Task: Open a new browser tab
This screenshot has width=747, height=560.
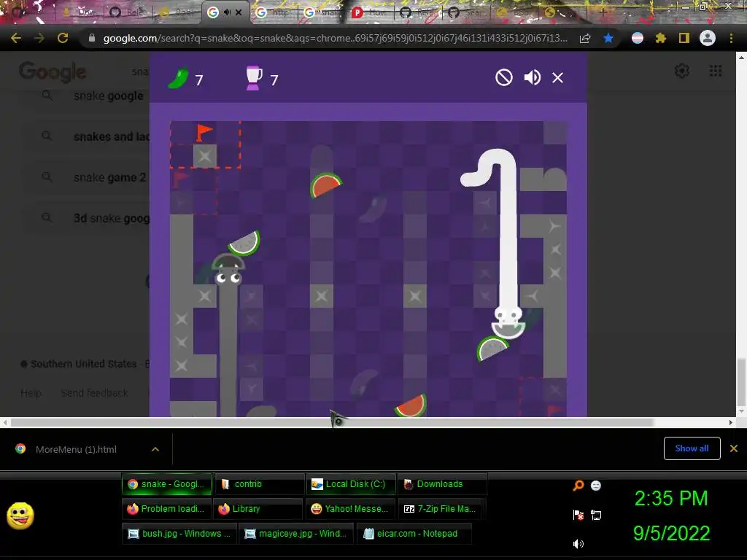Action: coord(603,12)
